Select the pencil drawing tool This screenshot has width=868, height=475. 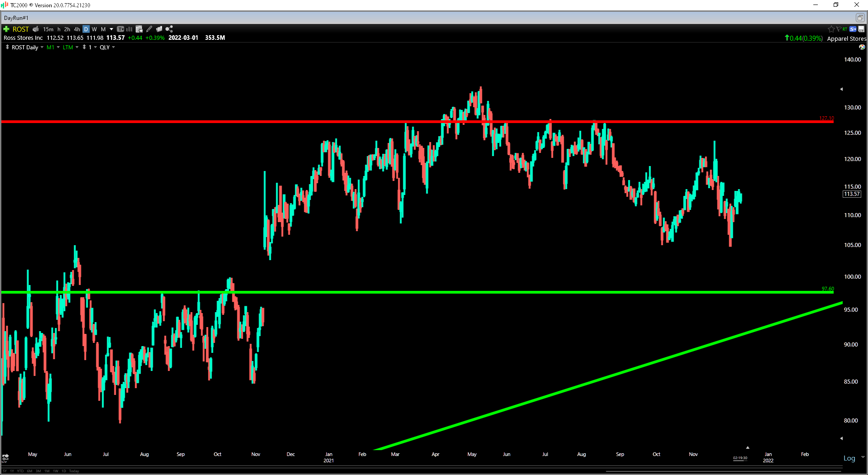pyautogui.click(x=149, y=29)
